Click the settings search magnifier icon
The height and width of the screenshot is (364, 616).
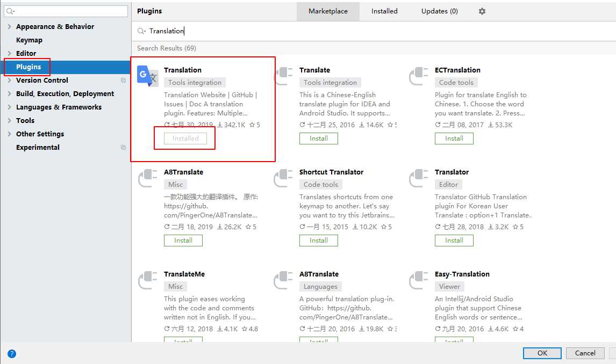10,11
